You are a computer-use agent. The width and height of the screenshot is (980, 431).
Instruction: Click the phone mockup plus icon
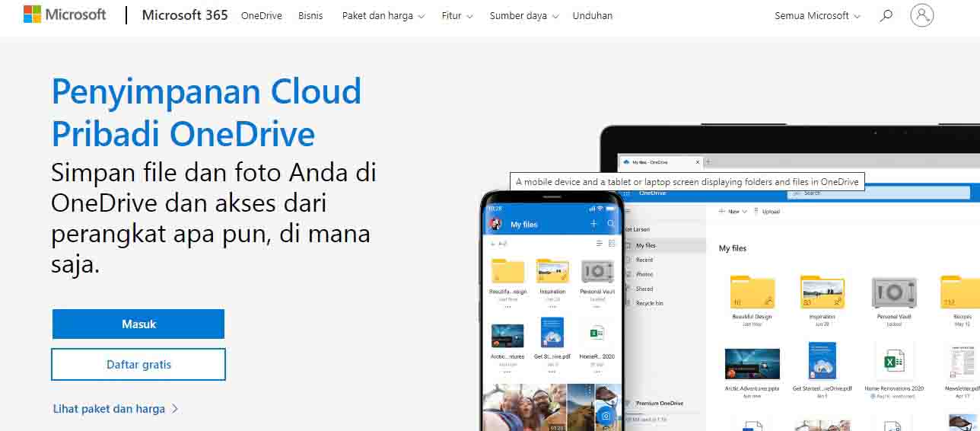(594, 223)
